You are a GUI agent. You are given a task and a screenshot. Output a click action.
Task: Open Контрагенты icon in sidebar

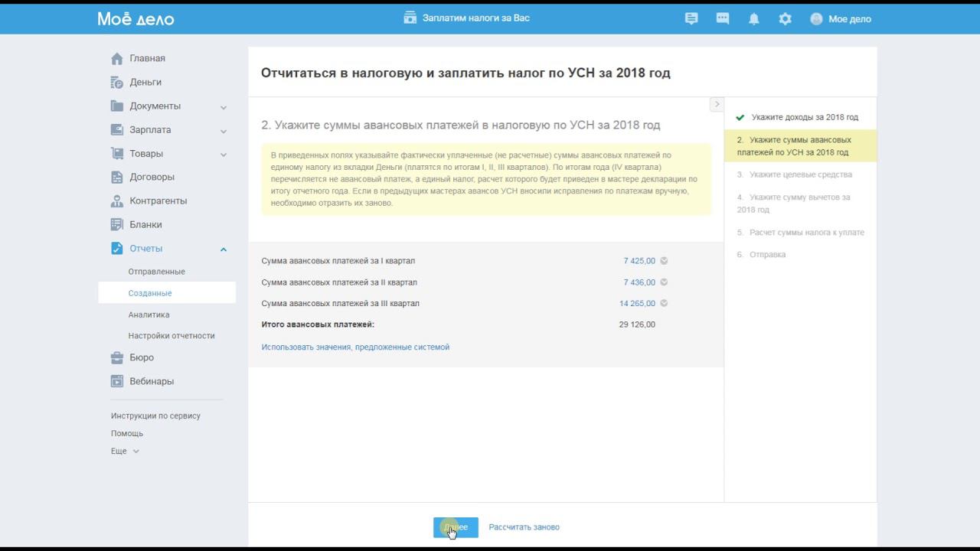[116, 201]
